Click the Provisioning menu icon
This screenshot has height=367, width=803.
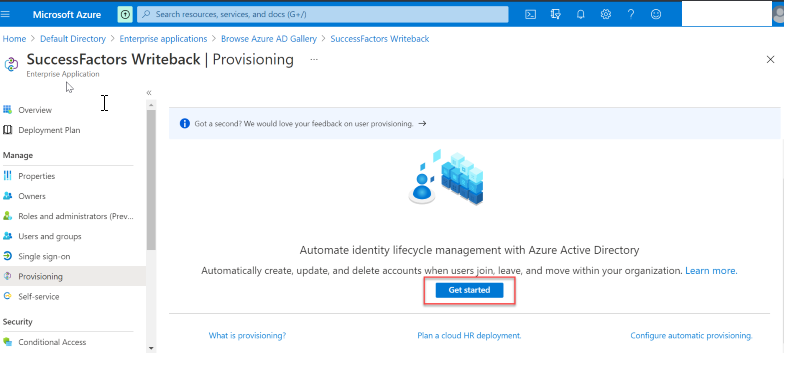point(7,276)
